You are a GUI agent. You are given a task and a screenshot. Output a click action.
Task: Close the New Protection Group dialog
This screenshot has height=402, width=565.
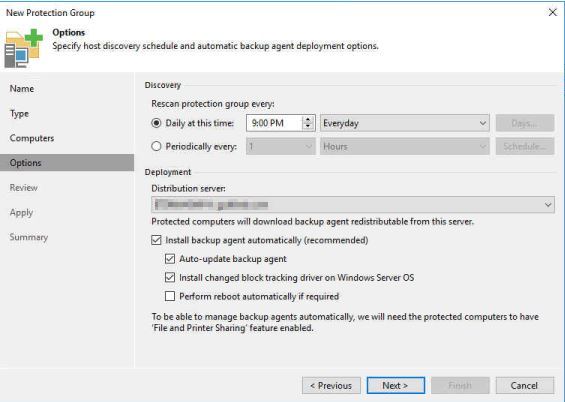(x=552, y=13)
